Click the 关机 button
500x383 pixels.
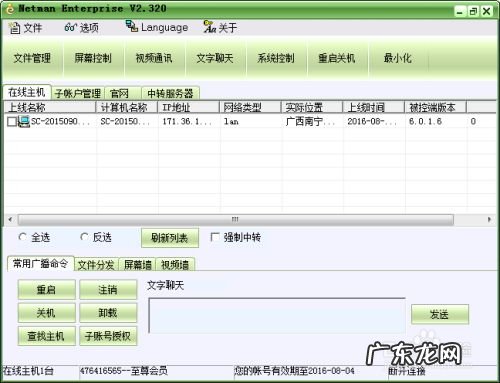(46, 313)
